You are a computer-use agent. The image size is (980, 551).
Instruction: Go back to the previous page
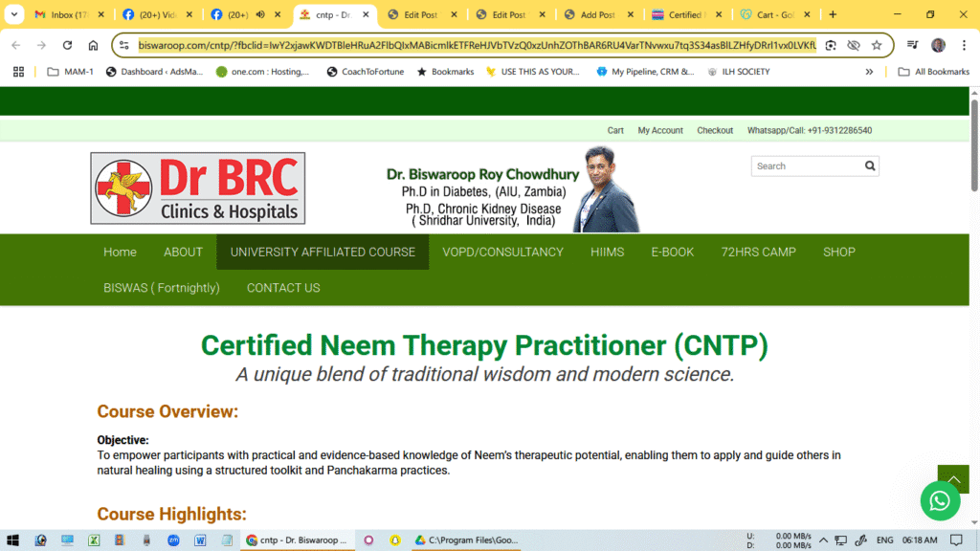click(15, 45)
